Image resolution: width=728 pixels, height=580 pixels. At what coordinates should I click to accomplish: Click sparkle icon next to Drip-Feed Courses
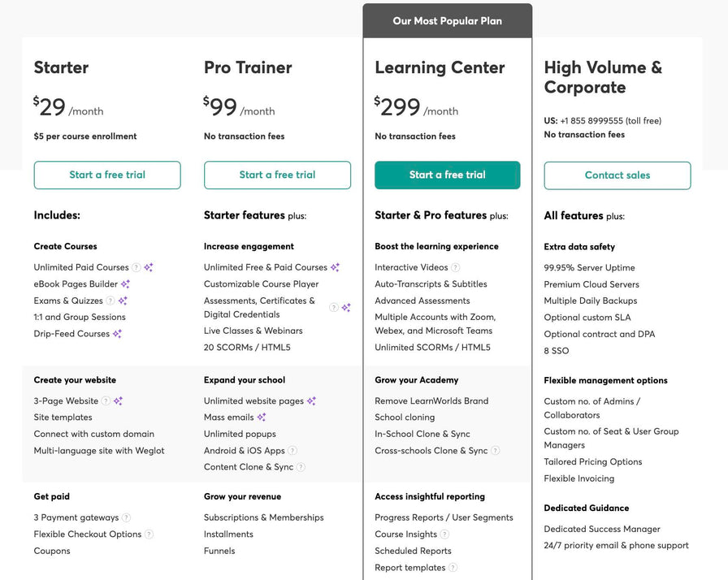pyautogui.click(x=118, y=334)
